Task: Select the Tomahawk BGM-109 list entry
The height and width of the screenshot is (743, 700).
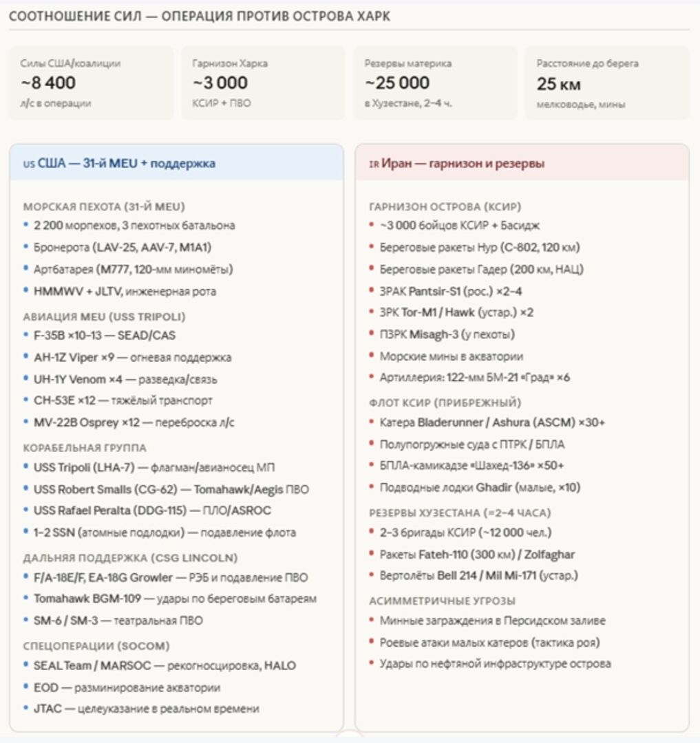Action: pyautogui.click(x=175, y=599)
